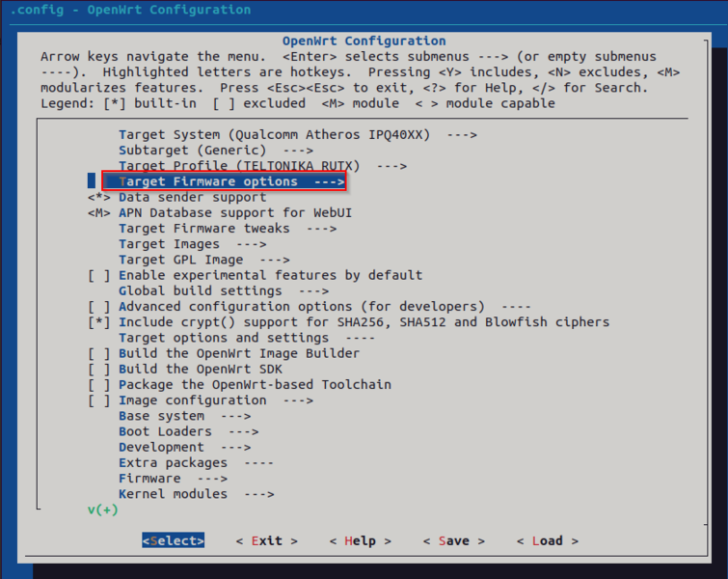The width and height of the screenshot is (728, 579).
Task: Open highlighted Target Firmware options entry
Action: coord(224,181)
